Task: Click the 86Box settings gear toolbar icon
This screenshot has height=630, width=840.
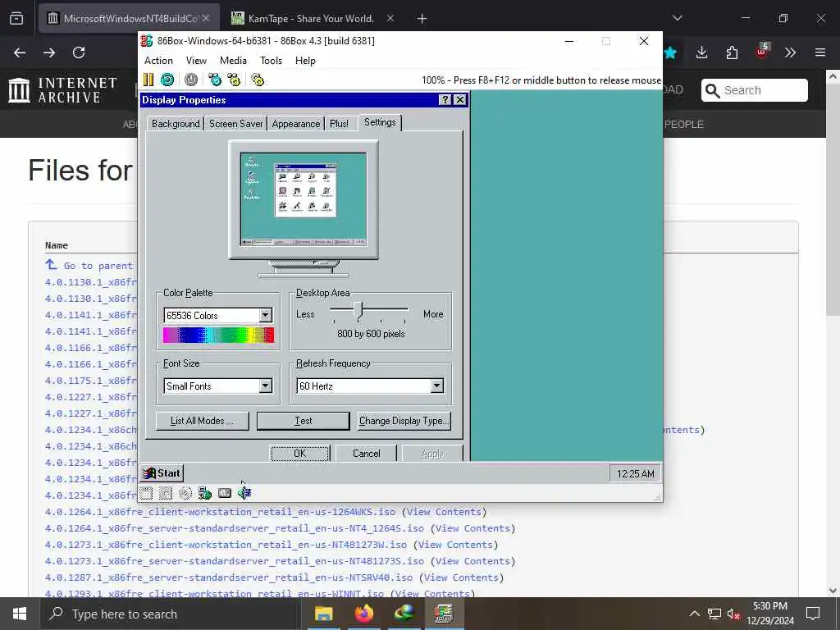Action: (x=258, y=80)
